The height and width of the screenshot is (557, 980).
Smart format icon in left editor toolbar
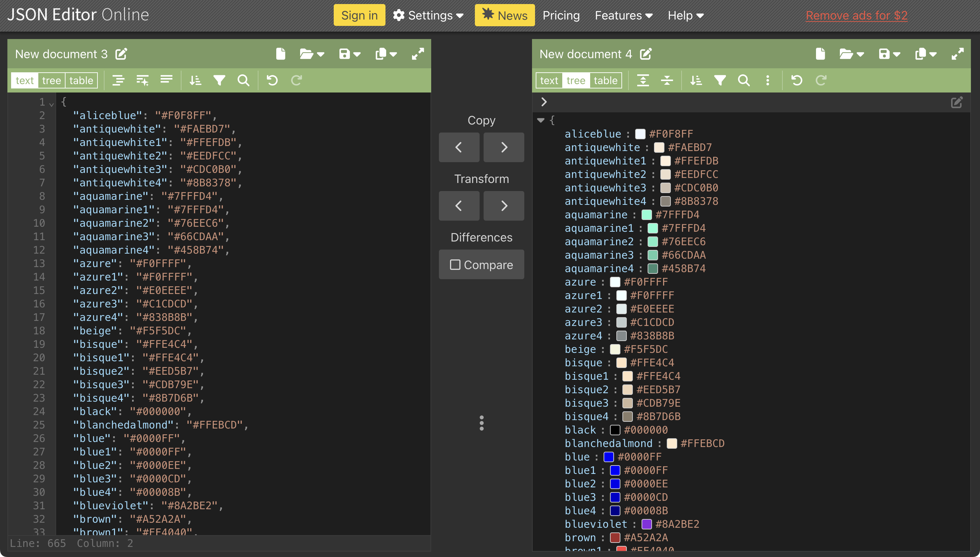click(x=142, y=80)
